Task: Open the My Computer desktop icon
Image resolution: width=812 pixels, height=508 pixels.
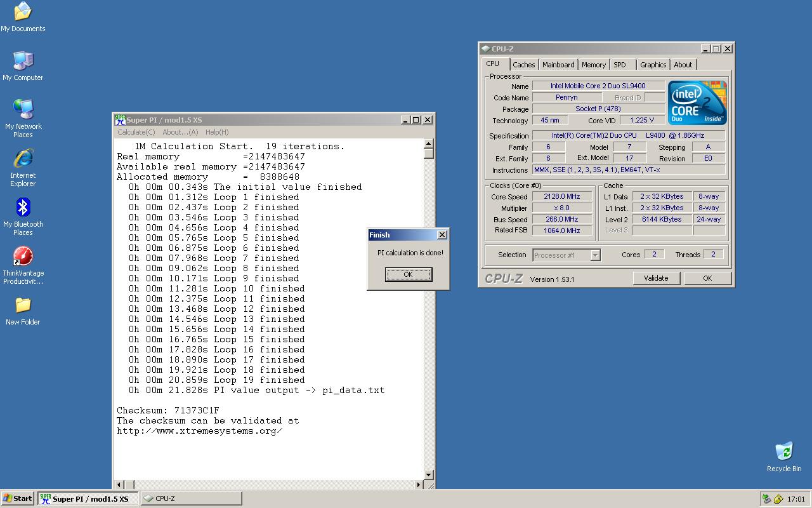Action: (x=23, y=65)
